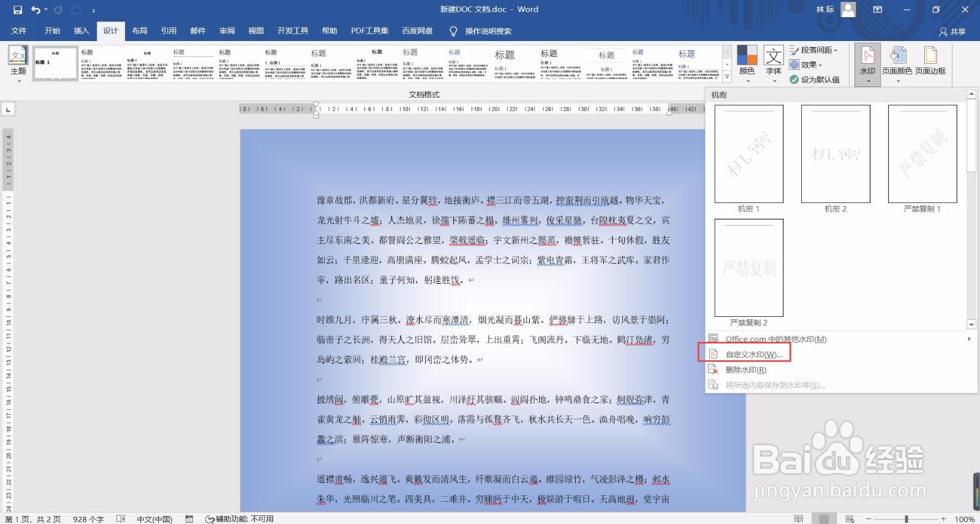Expand the document style gallery More arrow
Viewport: 980px width, 524px height.
pos(727,77)
